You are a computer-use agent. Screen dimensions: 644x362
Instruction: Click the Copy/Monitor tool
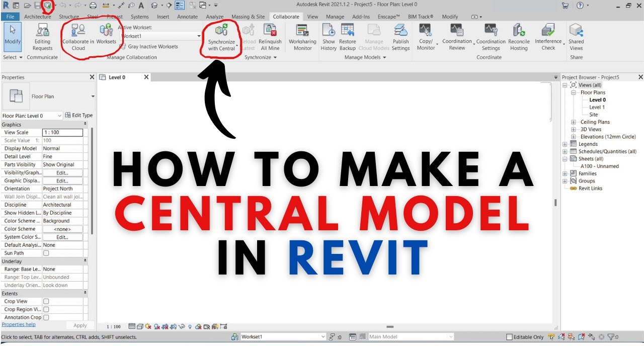pyautogui.click(x=426, y=37)
